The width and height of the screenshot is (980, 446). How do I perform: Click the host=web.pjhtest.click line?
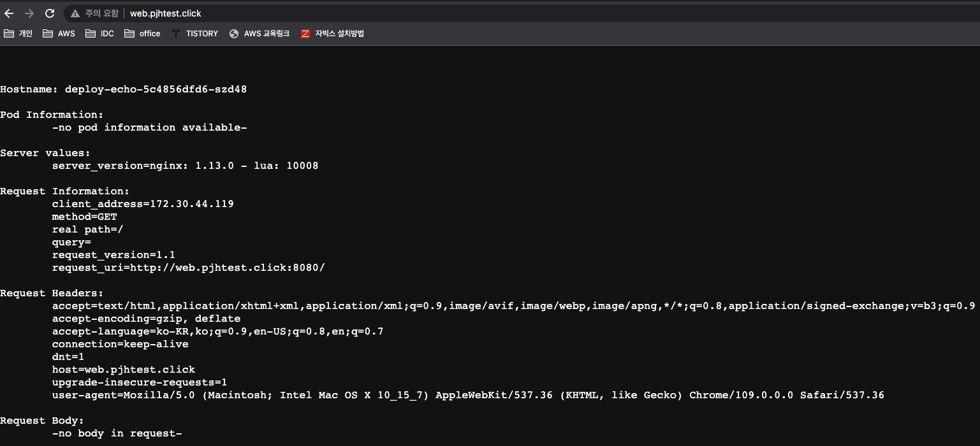(124, 370)
